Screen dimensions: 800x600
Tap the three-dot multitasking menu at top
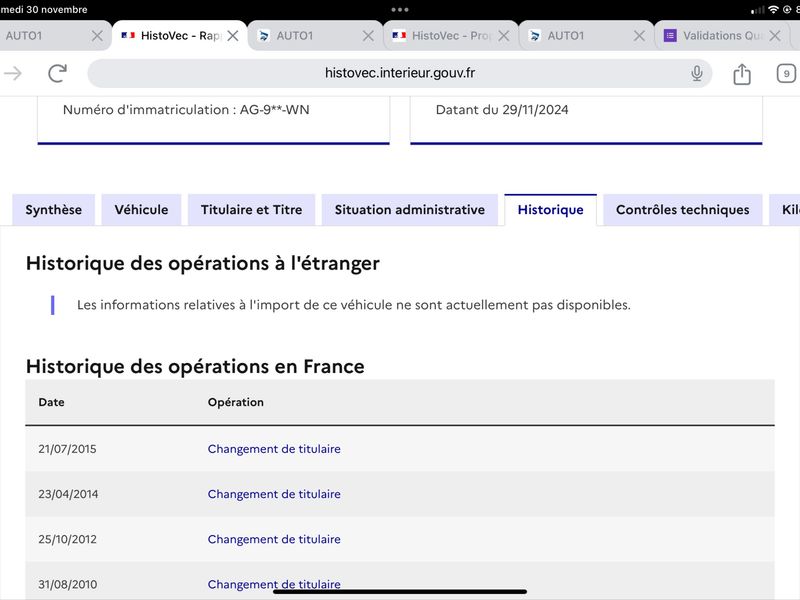(400, 10)
